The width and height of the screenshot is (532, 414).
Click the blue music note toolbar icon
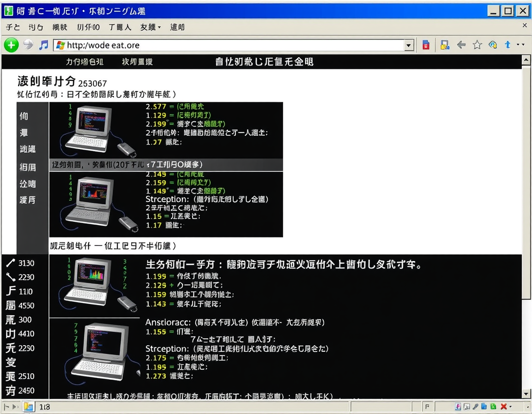pos(43,45)
